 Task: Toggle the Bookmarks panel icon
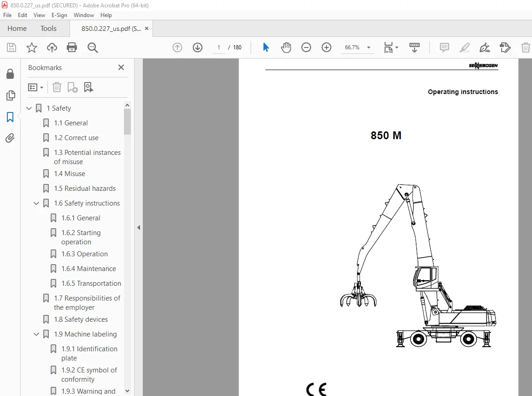[10, 117]
